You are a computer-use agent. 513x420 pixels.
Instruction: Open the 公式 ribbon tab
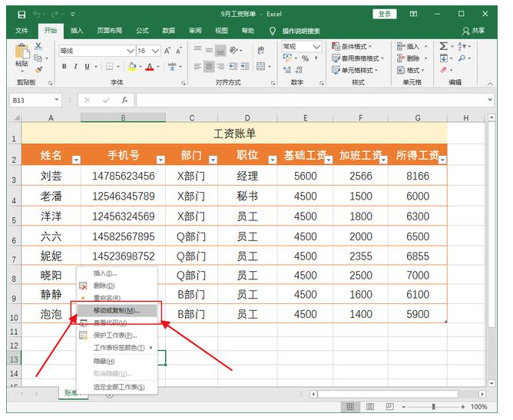(142, 31)
